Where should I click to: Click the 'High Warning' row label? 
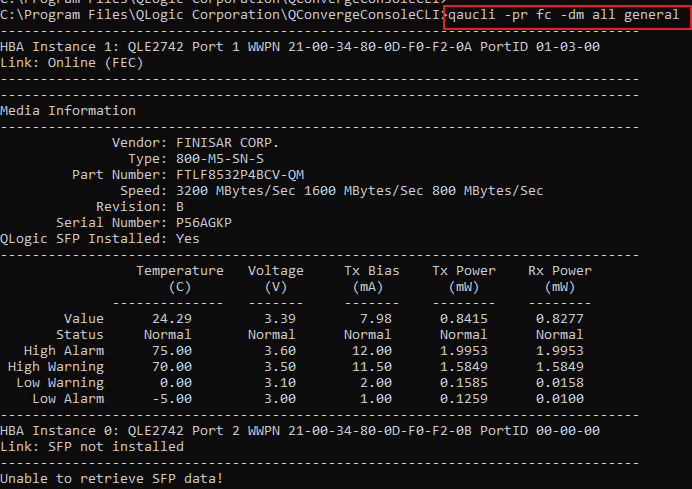click(x=56, y=367)
